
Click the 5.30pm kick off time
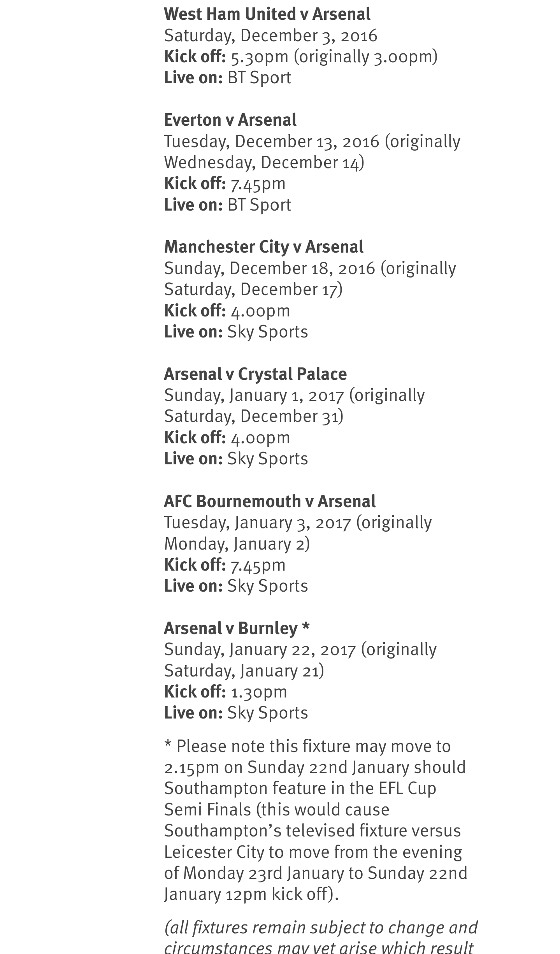260,57
